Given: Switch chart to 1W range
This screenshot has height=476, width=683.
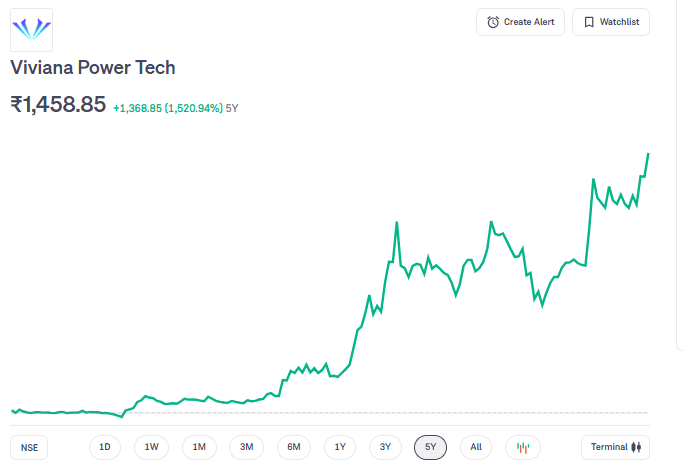Looking at the screenshot, I should click(151, 447).
